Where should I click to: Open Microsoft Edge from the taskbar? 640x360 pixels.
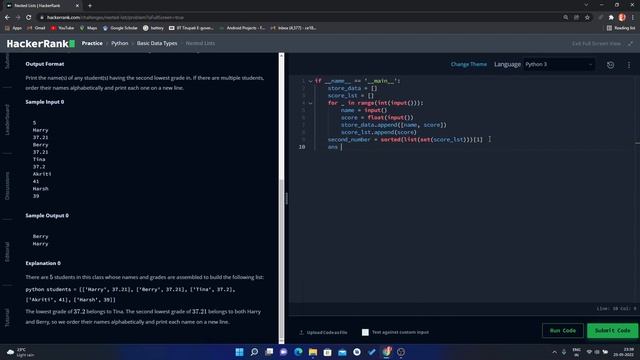pyautogui.click(x=298, y=352)
